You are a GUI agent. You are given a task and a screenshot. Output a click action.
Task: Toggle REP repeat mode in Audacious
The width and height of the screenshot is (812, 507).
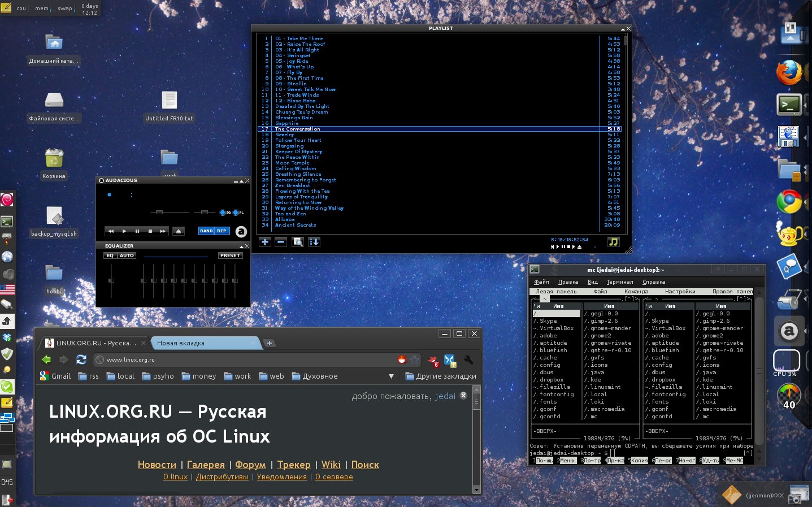tap(222, 231)
